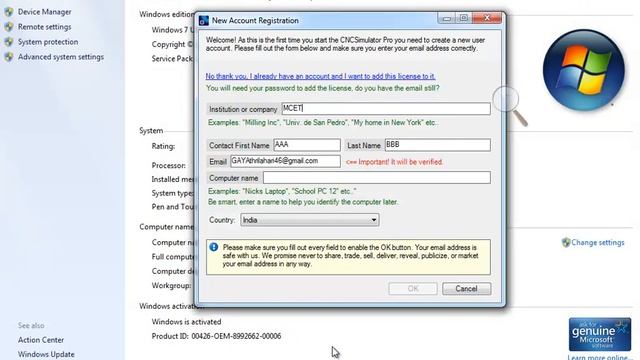The width and height of the screenshot is (640, 360).
Task: Click the Device Manager shield icon
Action: point(9,12)
